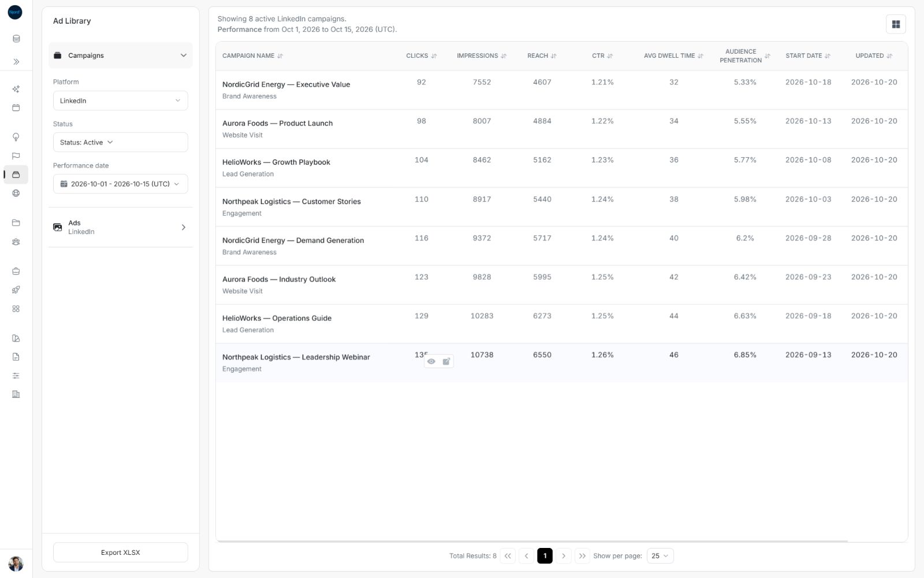Image resolution: width=924 pixels, height=578 pixels.
Task: Open the rocket icon in sidebar
Action: coord(16,290)
